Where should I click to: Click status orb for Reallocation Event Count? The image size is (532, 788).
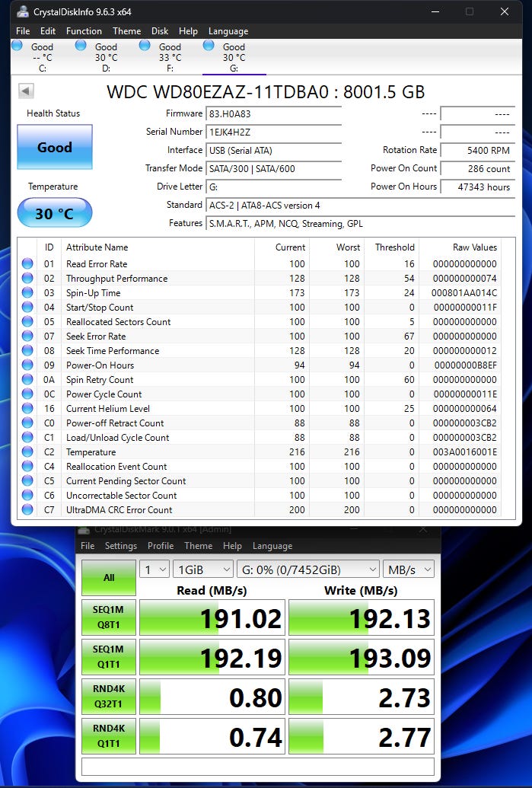(27, 466)
